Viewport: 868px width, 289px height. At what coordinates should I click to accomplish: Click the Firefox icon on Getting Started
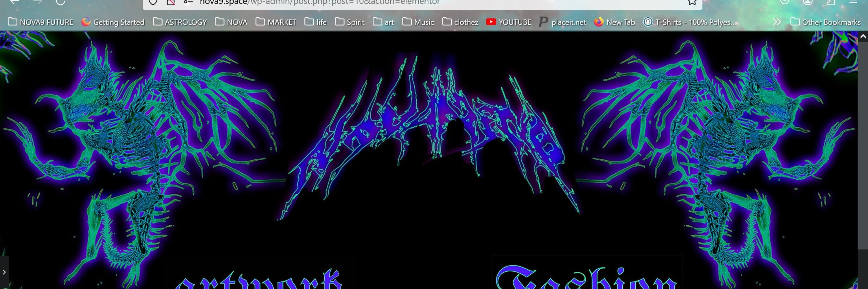coord(86,22)
